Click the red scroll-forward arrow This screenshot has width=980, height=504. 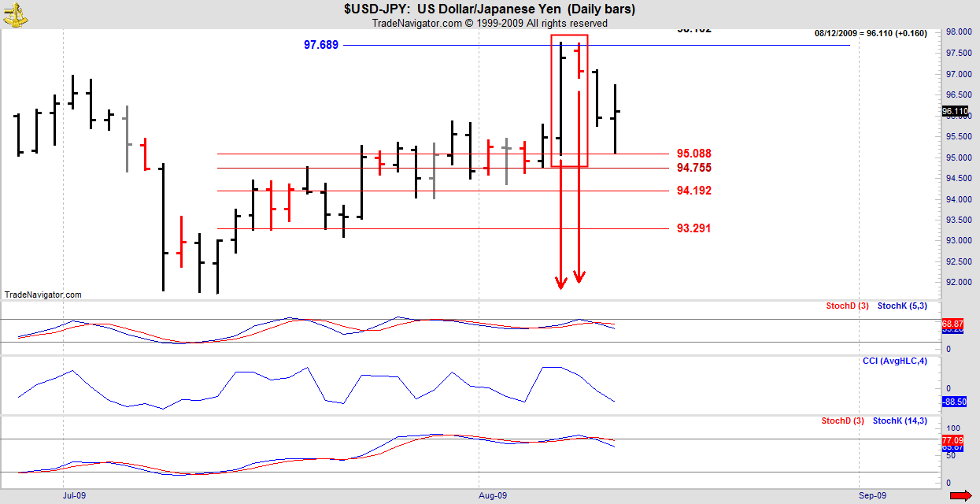[960, 495]
